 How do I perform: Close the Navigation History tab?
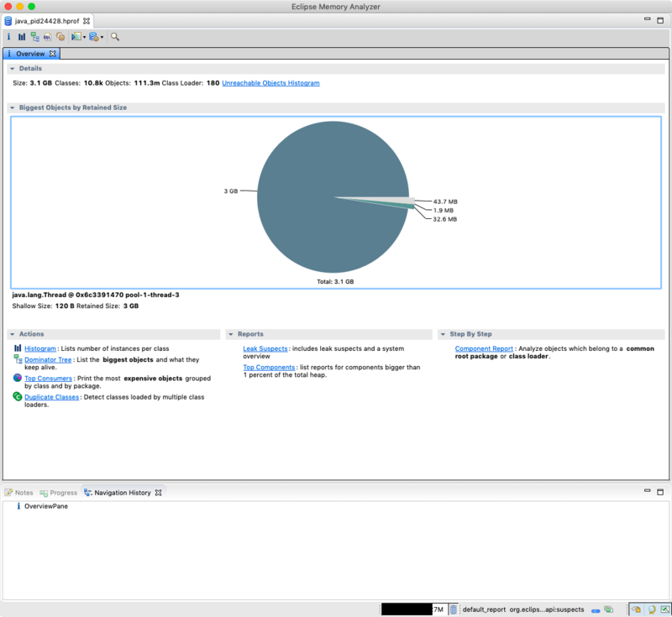click(159, 493)
